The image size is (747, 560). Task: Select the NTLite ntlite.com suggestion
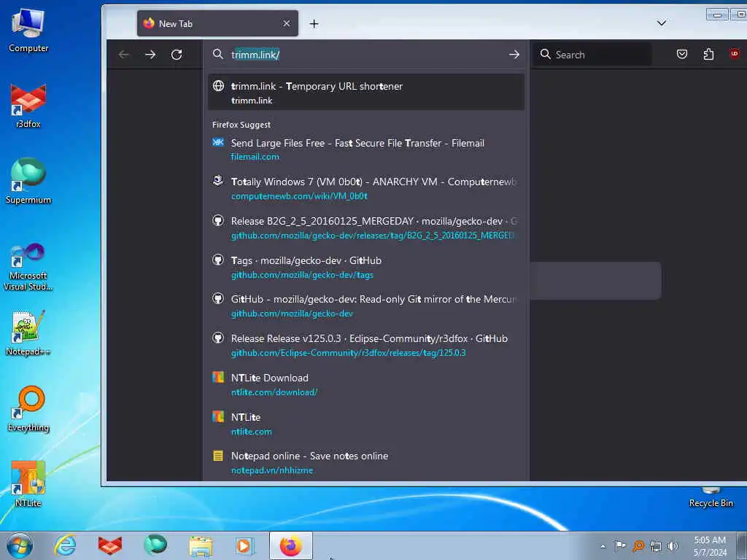(366, 424)
